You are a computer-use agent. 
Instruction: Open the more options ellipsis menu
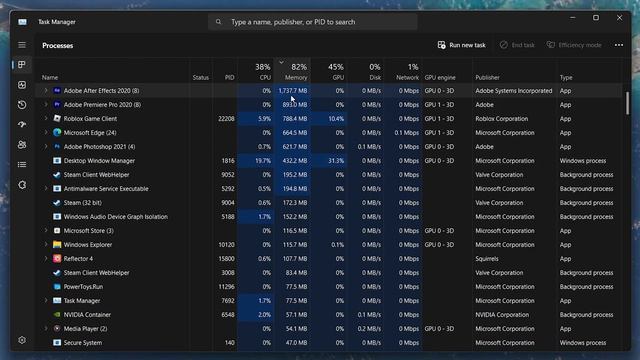[x=619, y=45]
